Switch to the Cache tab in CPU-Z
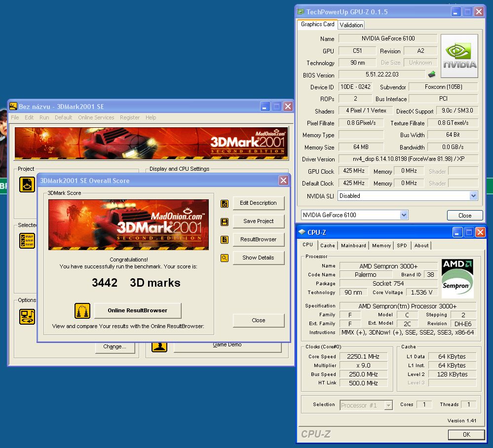Viewport: 493px width, 448px height. 328,246
